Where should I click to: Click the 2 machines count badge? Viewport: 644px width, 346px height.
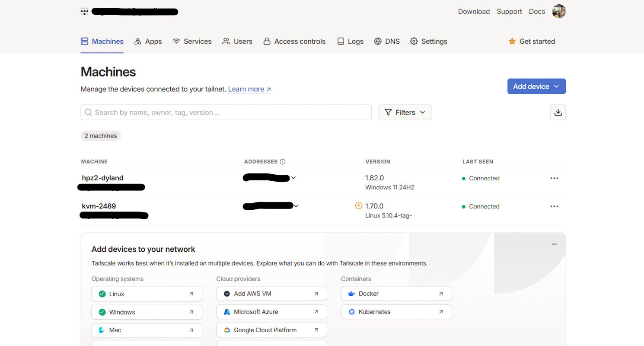101,136
